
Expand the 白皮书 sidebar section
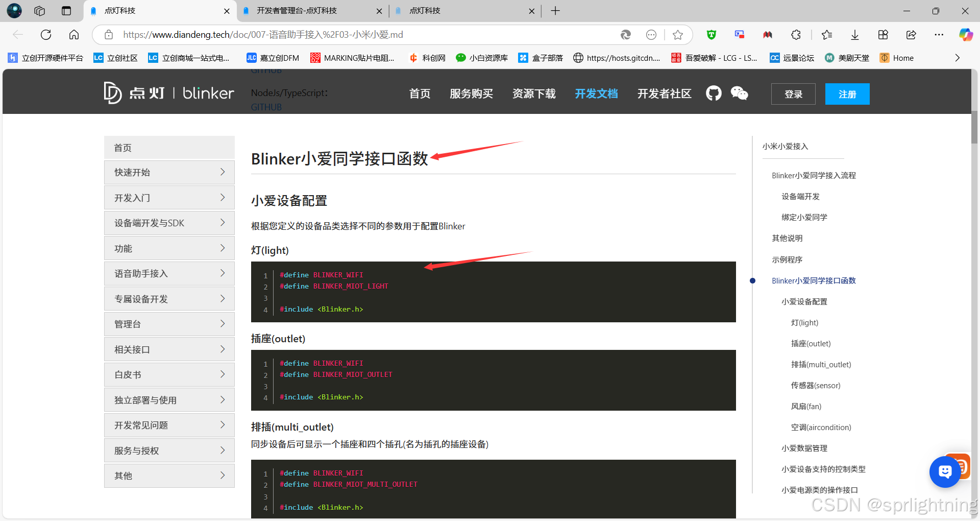(169, 374)
